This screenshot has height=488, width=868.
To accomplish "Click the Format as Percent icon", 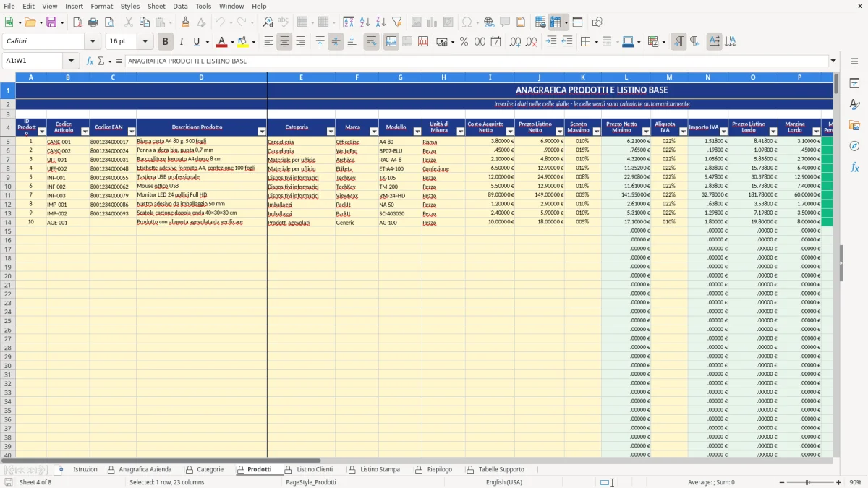I will coord(464,42).
